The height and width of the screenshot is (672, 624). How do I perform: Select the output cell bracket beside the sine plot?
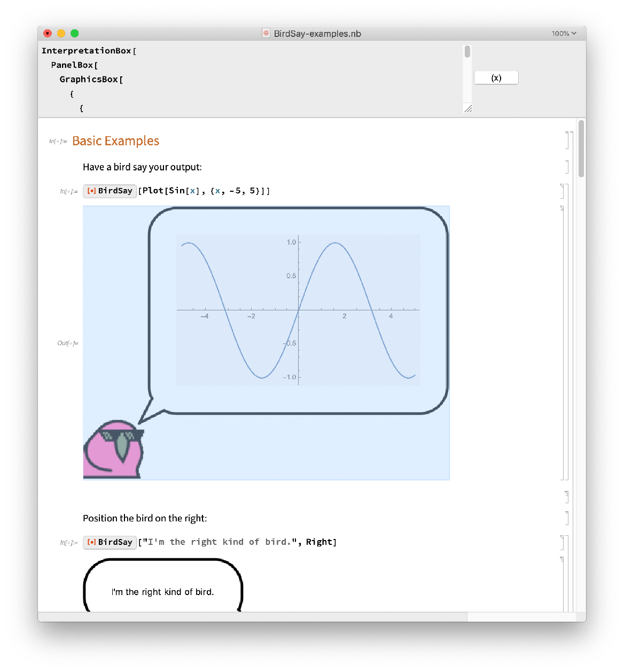tap(562, 342)
